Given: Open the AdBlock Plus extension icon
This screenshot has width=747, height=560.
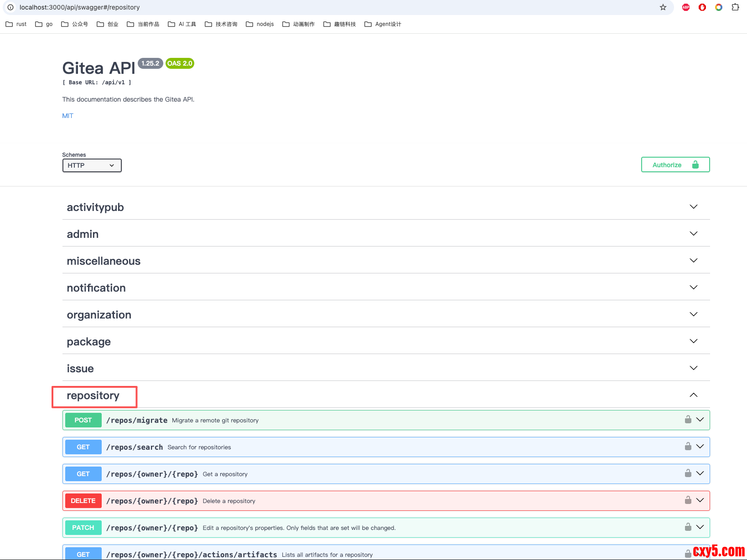Looking at the screenshot, I should pos(686,7).
